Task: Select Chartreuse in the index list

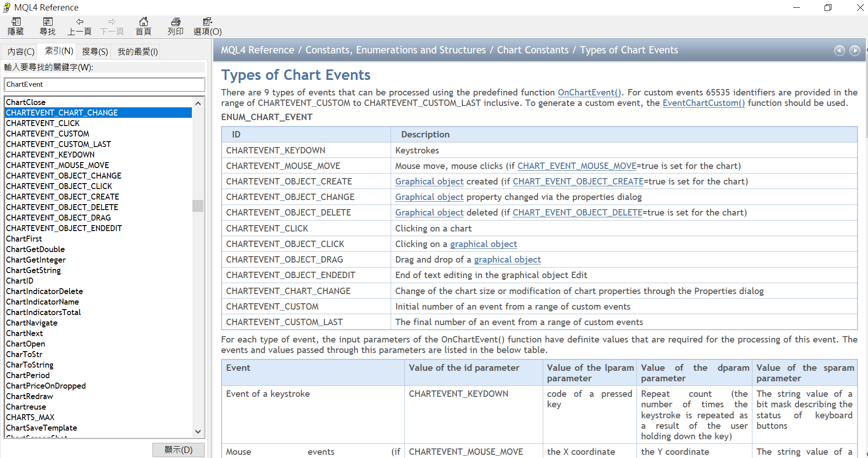Action: click(x=98, y=407)
